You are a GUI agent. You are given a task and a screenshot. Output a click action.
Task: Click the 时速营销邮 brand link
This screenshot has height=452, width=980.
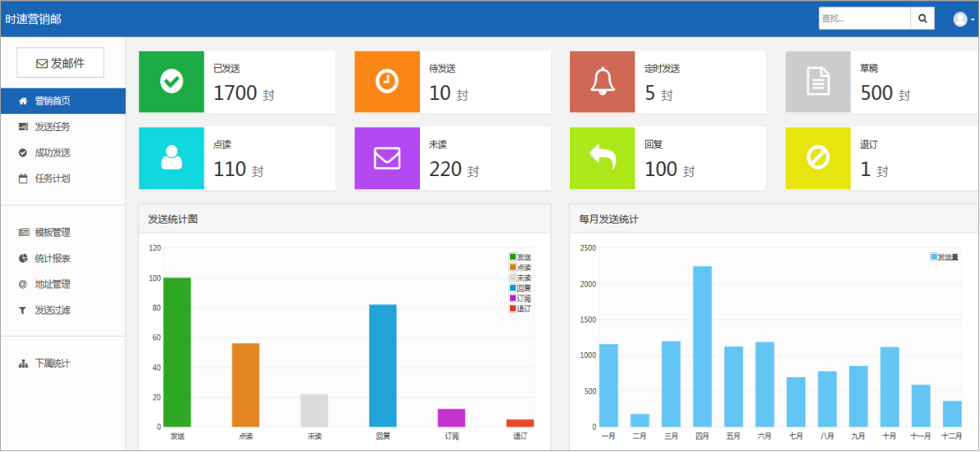(x=34, y=19)
